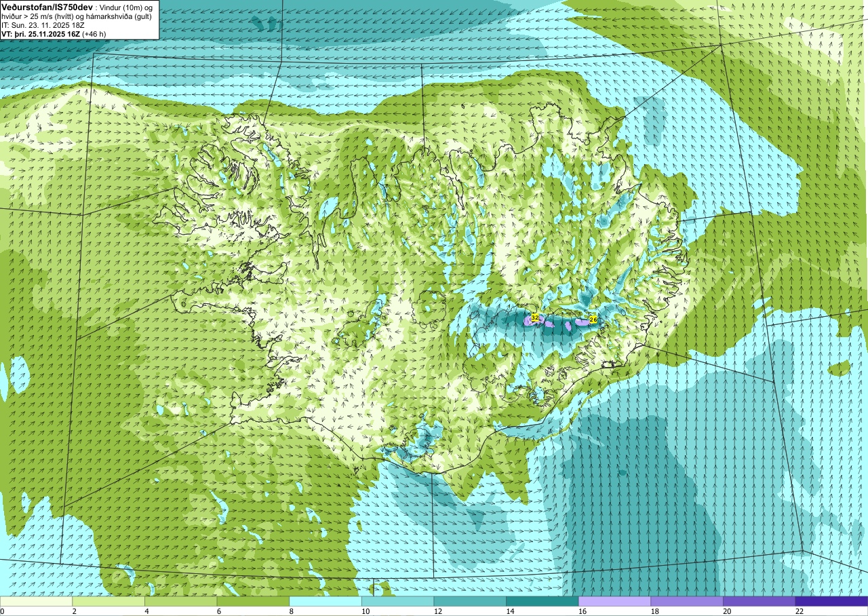Click the teal 12–14 m/s legend swatch

[x=470, y=601]
